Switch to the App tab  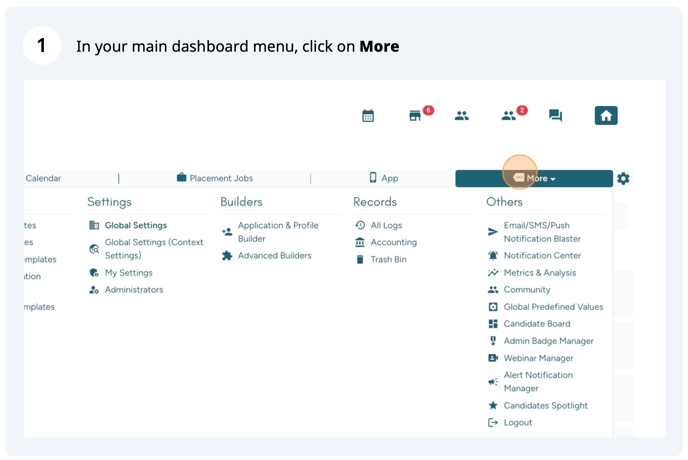pyautogui.click(x=383, y=178)
